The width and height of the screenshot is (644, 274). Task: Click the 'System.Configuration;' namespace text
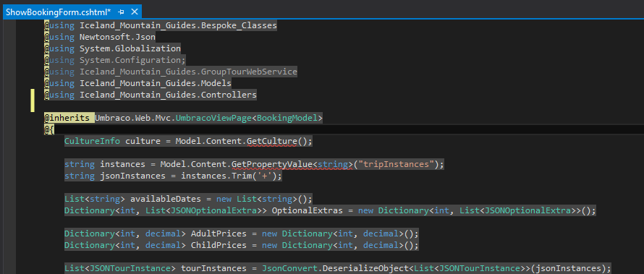pyautogui.click(x=132, y=60)
